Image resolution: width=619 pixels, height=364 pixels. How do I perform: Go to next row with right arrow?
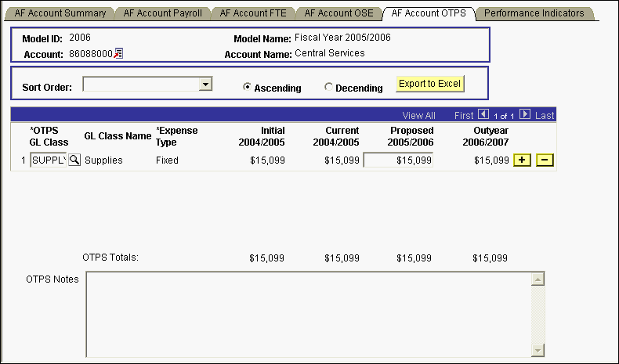525,114
